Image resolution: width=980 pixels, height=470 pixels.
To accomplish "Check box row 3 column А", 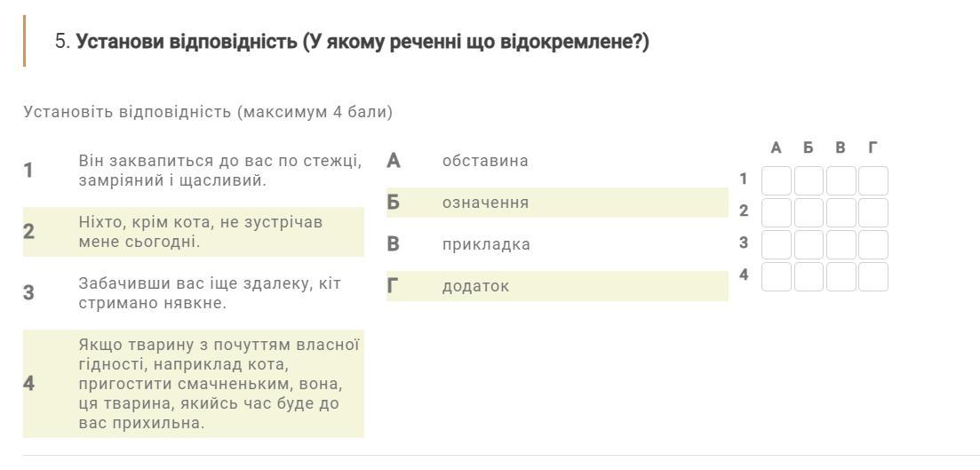I will click(x=777, y=244).
